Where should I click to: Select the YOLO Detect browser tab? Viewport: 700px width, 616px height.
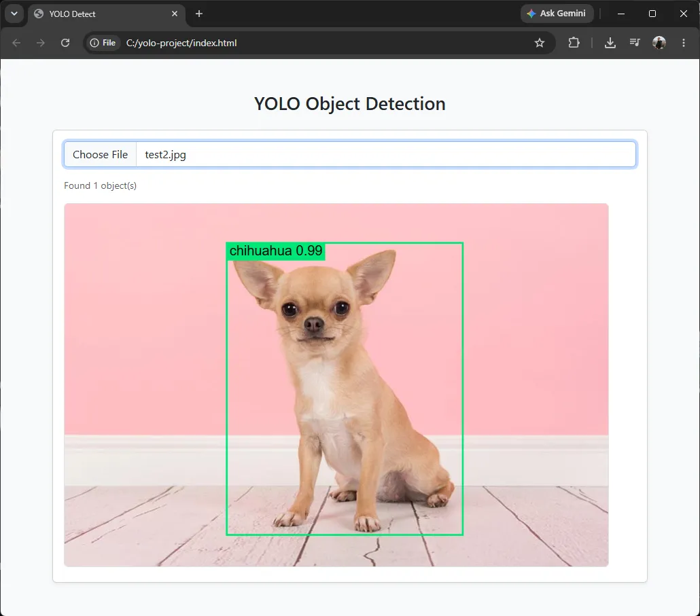point(106,14)
